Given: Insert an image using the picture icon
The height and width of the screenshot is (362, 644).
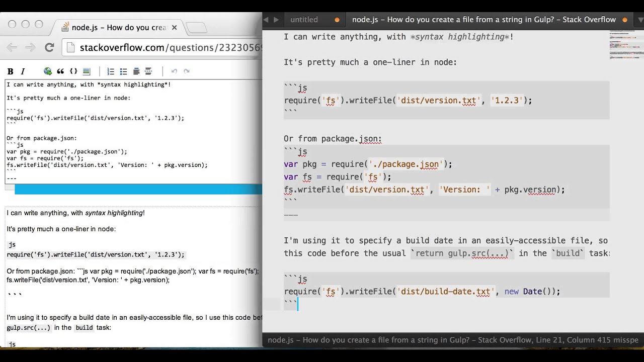Looking at the screenshot, I should pos(87,71).
